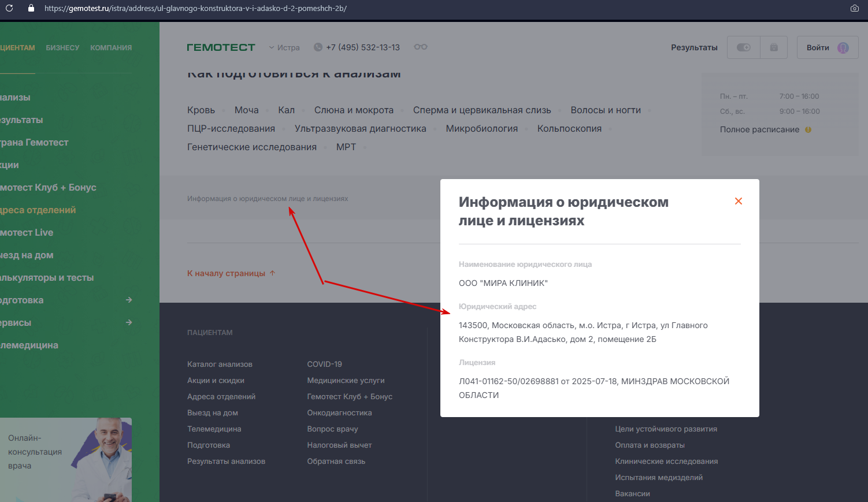
Task: Open the Генетические исследования link
Action: point(252,147)
